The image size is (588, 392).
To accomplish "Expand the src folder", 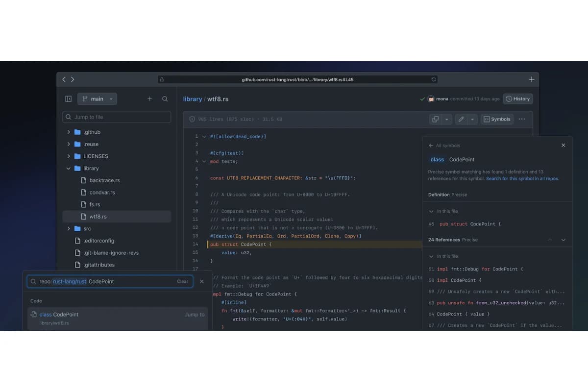I will click(69, 229).
